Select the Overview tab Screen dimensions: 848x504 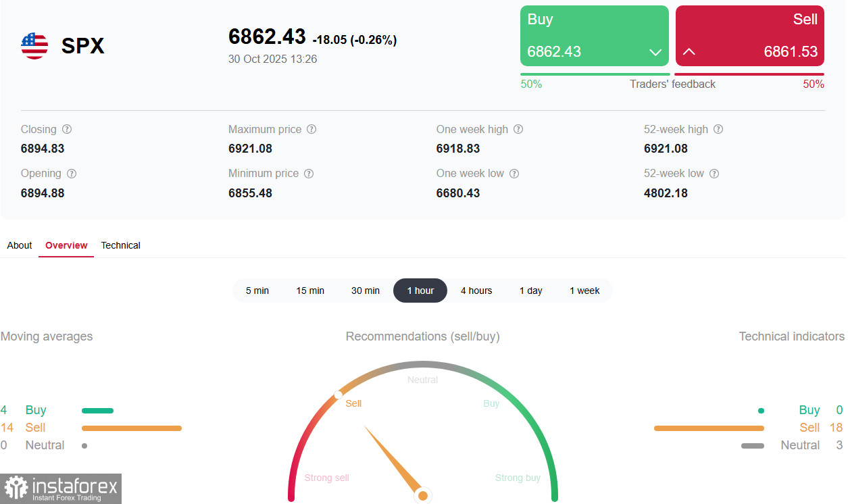pos(66,245)
